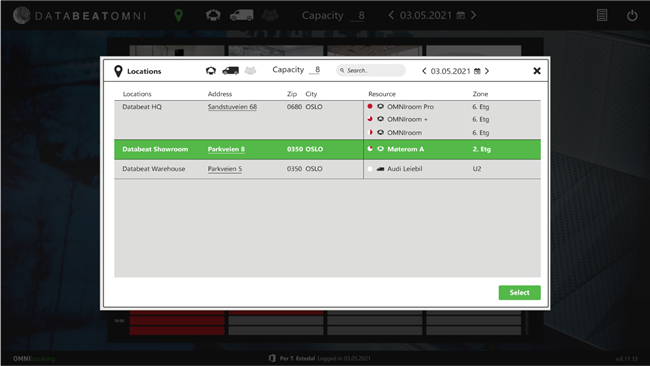Open Sandstuveien 68 address link
Viewport: 650px width, 366px height.
[232, 107]
